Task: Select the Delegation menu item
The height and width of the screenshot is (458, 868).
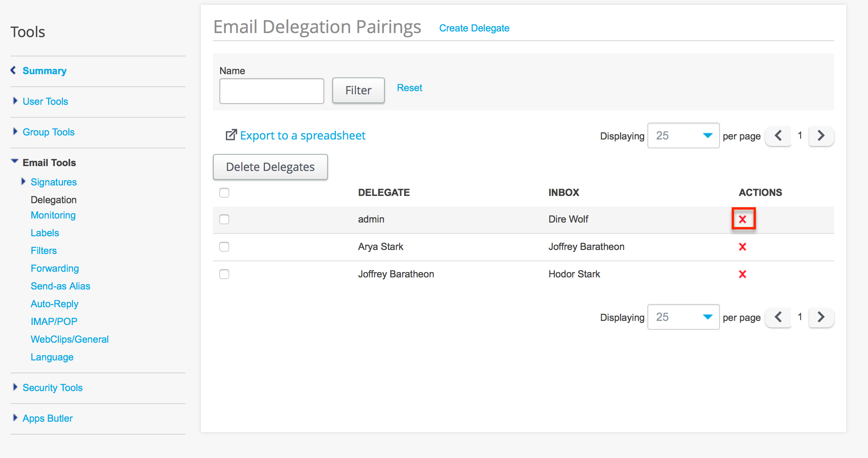Action: [x=54, y=200]
